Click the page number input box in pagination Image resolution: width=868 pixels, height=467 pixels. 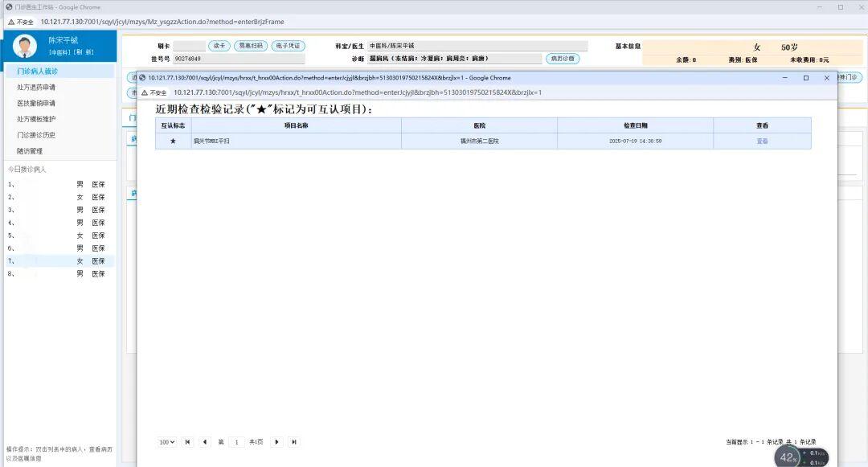(x=236, y=441)
